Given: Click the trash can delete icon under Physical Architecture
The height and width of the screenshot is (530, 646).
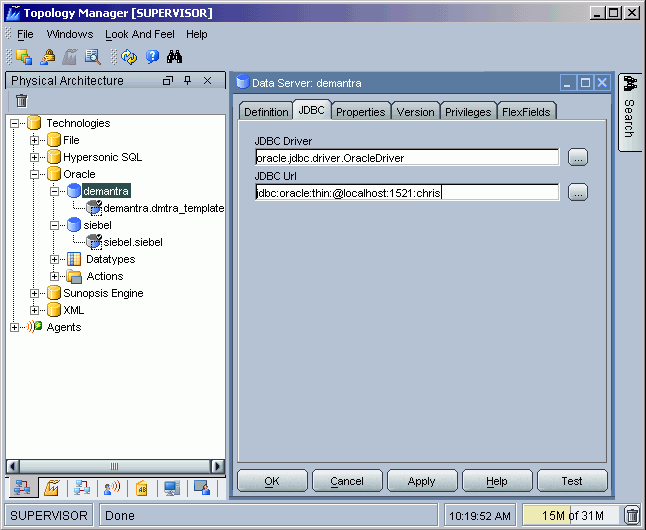Looking at the screenshot, I should click(x=21, y=101).
